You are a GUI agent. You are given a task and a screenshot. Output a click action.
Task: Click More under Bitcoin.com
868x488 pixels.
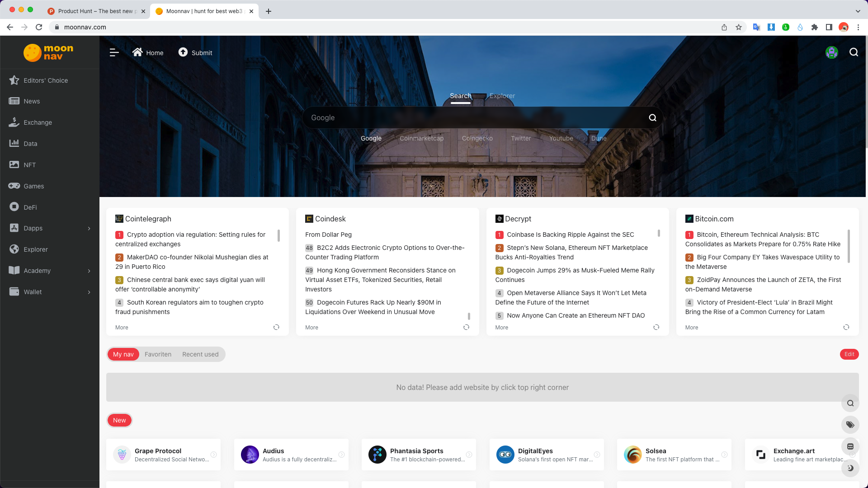[691, 328]
